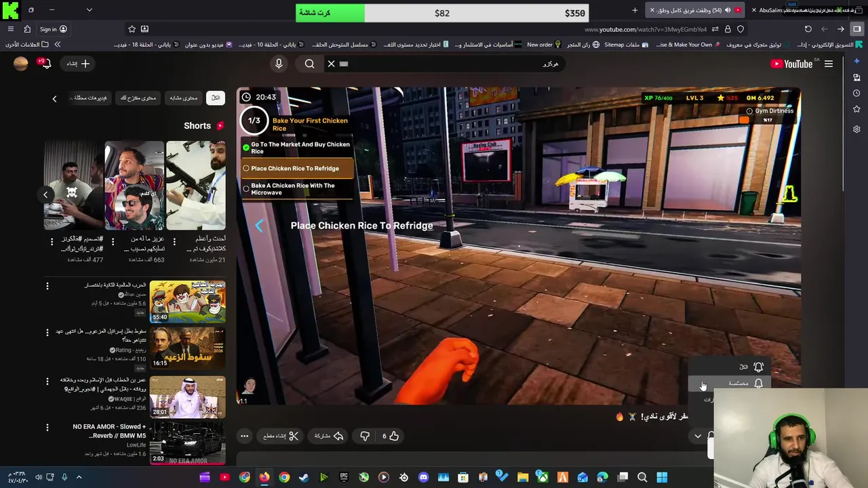The height and width of the screenshot is (488, 868).
Task: Open the 'Sitemap ملفات' bookmark
Action: coord(626,45)
